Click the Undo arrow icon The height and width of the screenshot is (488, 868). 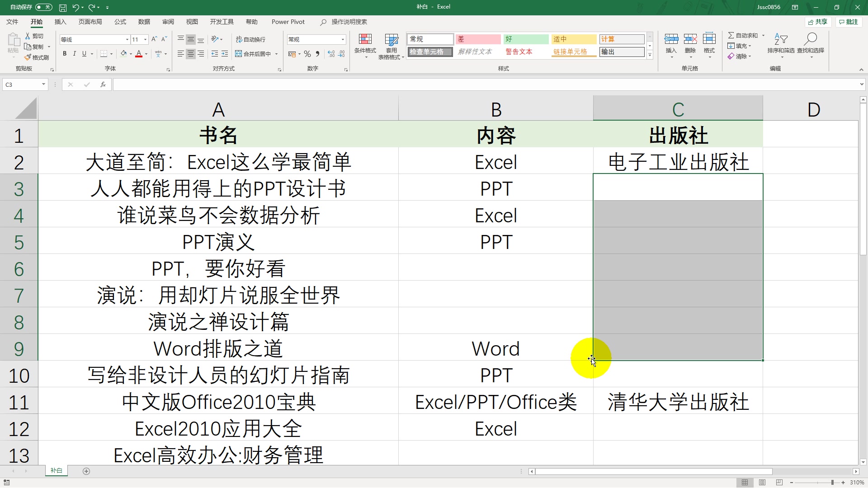coord(75,7)
